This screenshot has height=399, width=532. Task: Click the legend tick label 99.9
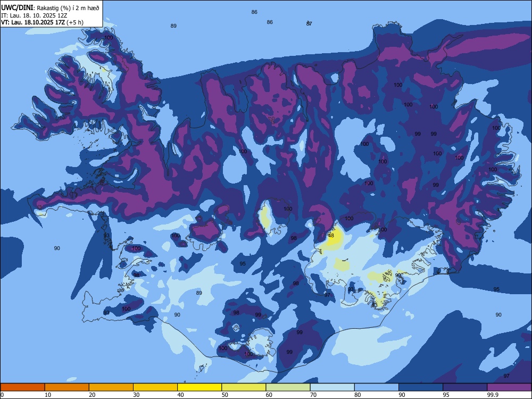click(492, 395)
